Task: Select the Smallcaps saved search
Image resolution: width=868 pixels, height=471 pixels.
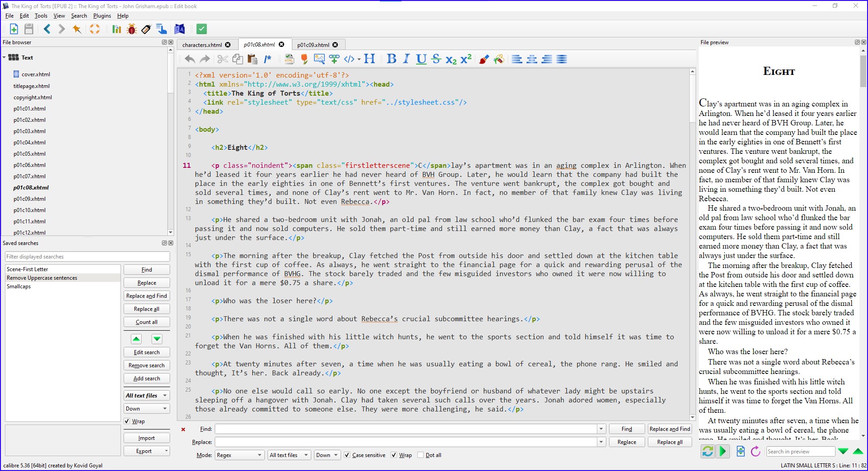Action: (19, 286)
